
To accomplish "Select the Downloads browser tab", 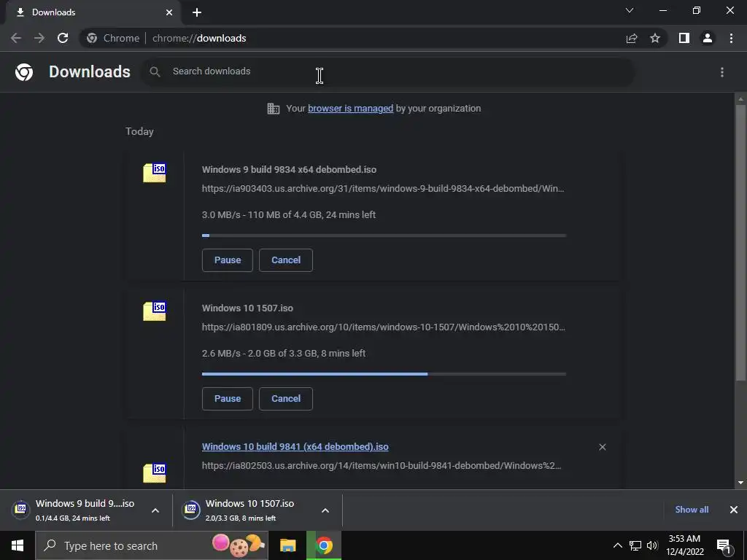I will pos(94,12).
